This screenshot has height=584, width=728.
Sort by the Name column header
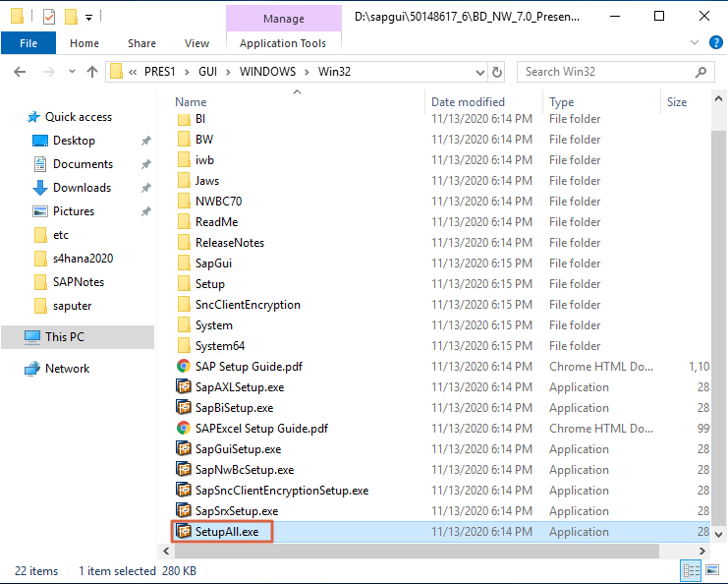191,101
